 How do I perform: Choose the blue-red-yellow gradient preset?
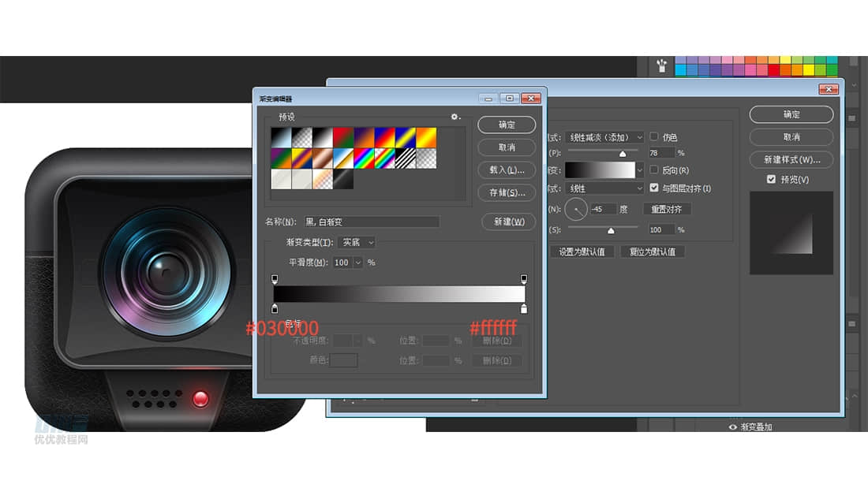point(385,138)
